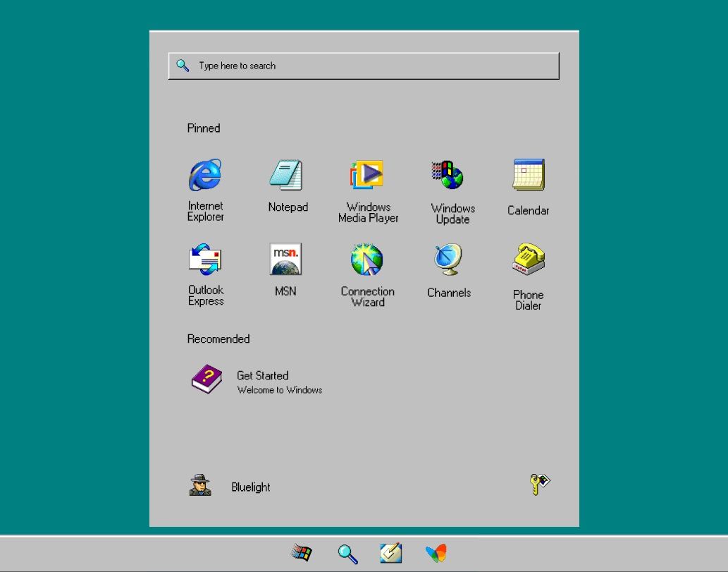Launch Phone Dialer telephone icon
This screenshot has height=572, width=728.
(x=529, y=260)
